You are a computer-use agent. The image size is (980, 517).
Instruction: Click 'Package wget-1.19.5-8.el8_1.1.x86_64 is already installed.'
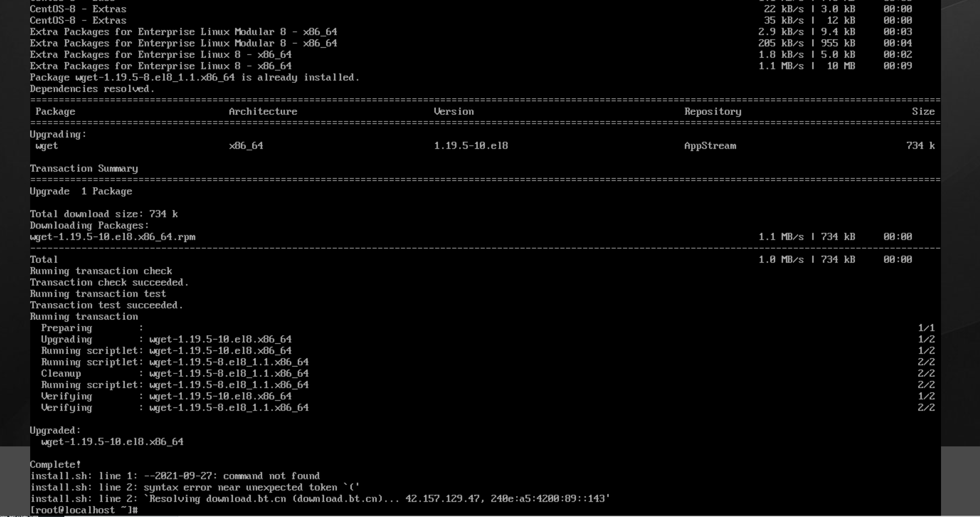(x=195, y=78)
